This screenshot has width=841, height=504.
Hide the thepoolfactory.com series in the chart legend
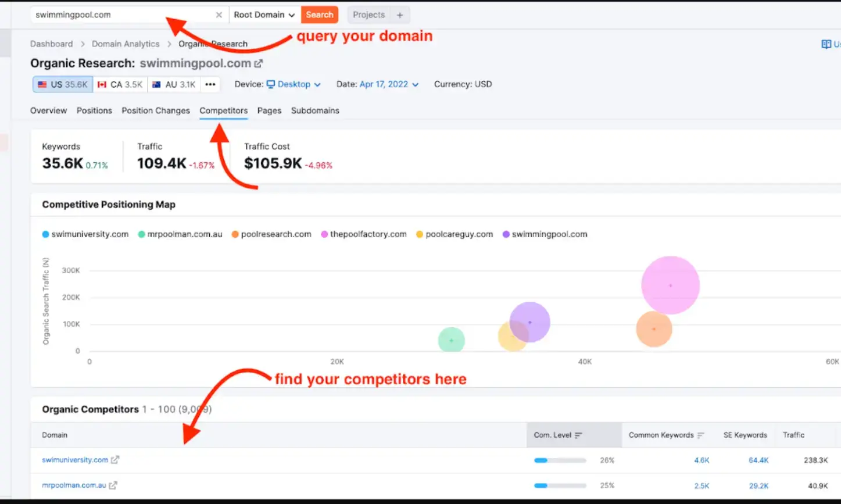(x=363, y=234)
